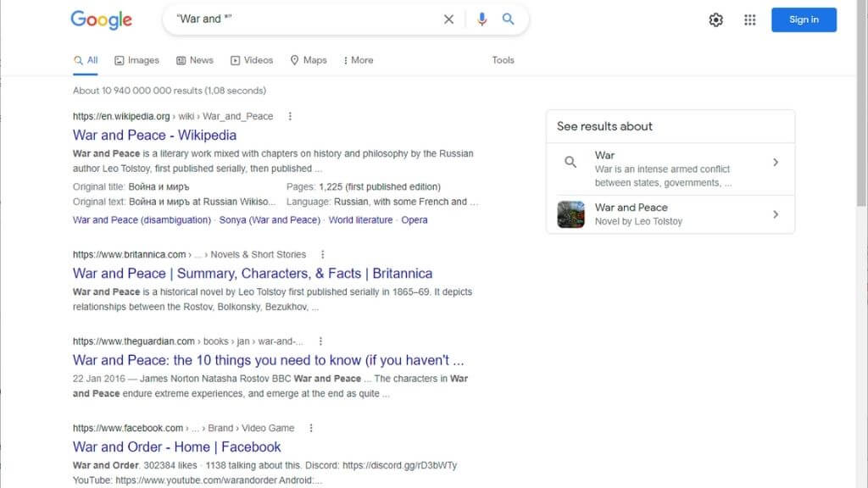Click the Sign in button

[x=804, y=20]
